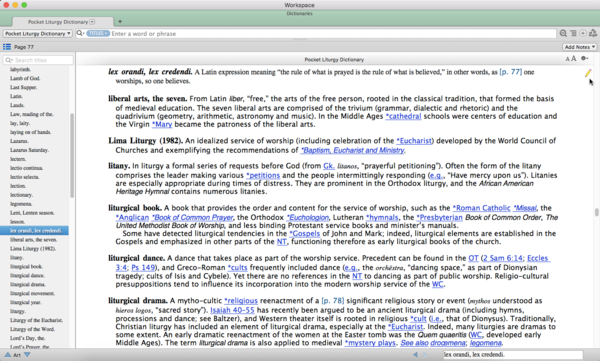Screen dimensions: 600x361
Task: Click the main text pane scrollbar thumb
Action: 596,212
